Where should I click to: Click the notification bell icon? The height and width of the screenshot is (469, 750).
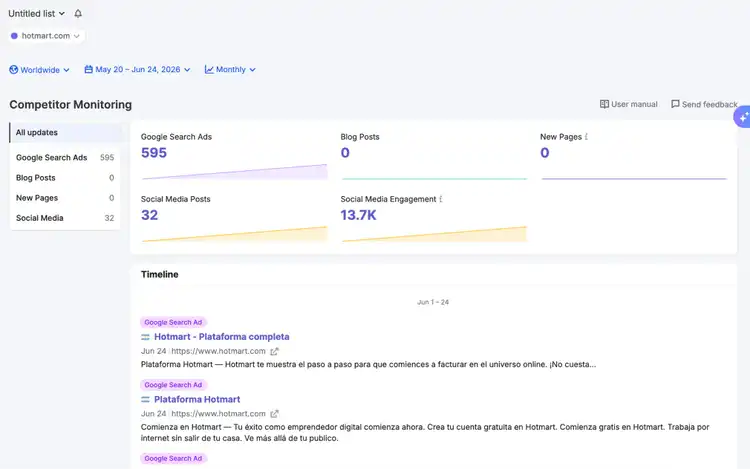click(78, 13)
